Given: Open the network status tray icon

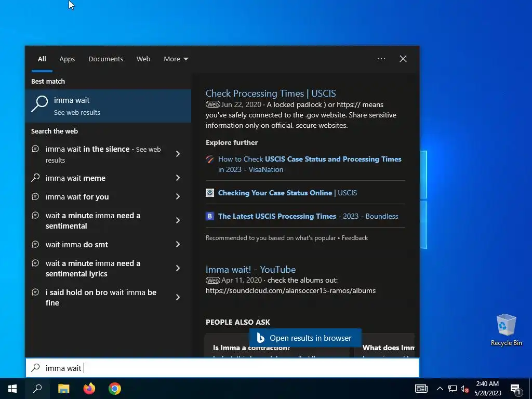Looking at the screenshot, I should (453, 389).
